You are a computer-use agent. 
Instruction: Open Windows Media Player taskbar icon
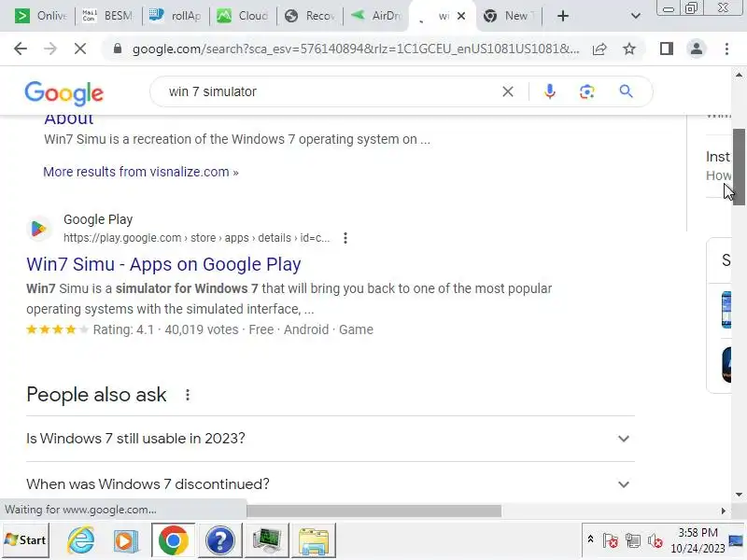click(x=125, y=540)
